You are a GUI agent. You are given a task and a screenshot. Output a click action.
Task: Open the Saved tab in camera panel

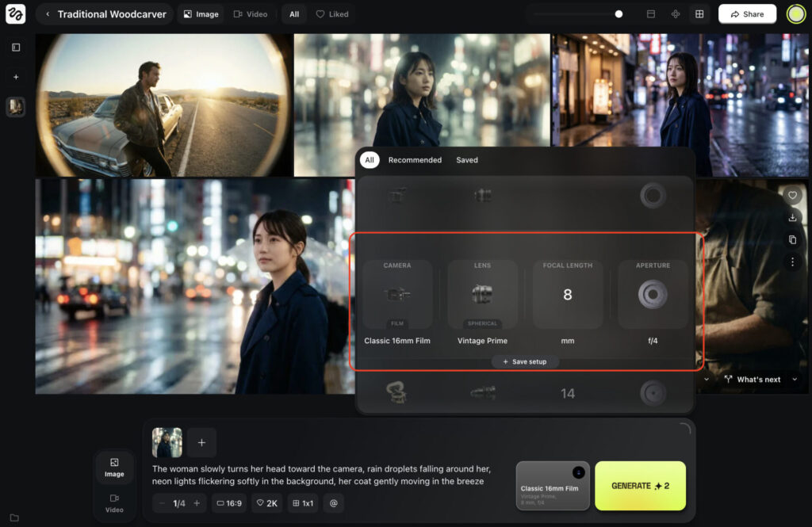point(467,160)
